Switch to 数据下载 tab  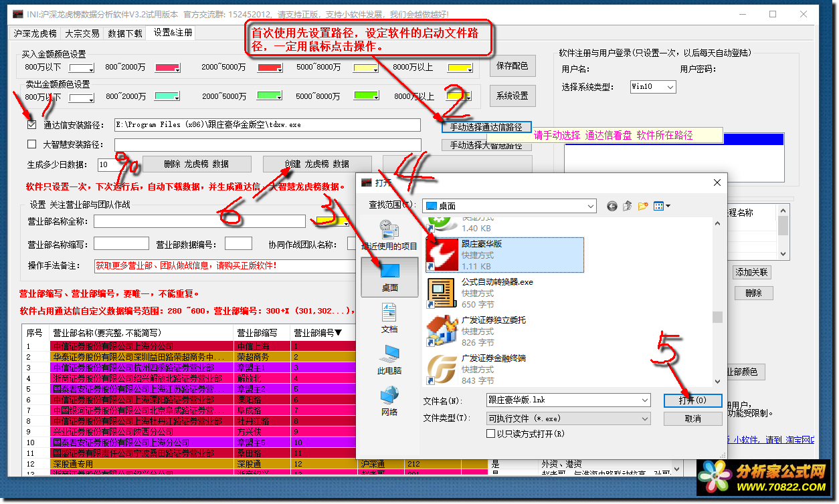coord(125,33)
